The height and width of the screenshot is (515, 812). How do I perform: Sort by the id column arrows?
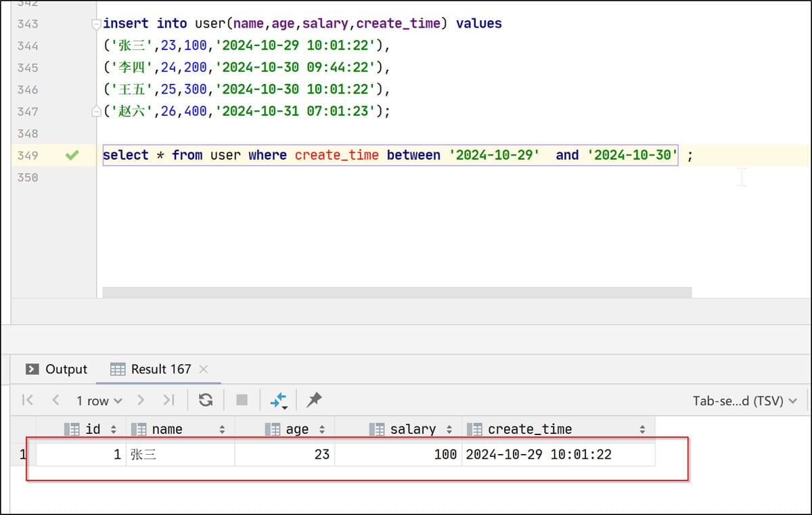tap(113, 430)
